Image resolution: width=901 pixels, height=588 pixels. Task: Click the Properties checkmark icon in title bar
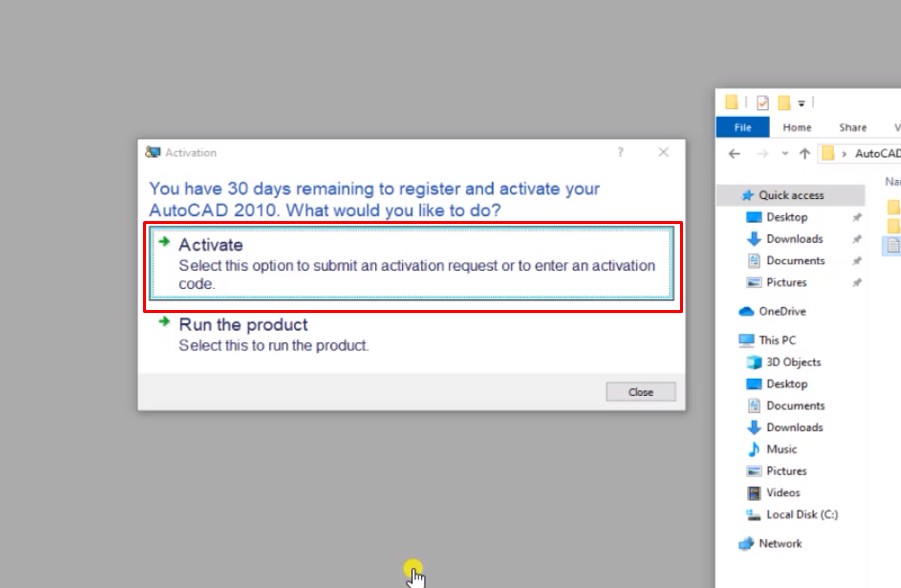(x=762, y=102)
